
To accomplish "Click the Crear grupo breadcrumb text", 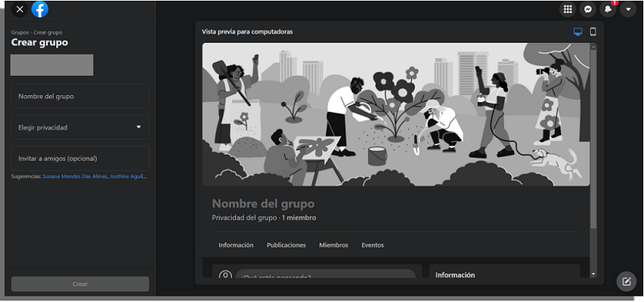I will [48, 32].
